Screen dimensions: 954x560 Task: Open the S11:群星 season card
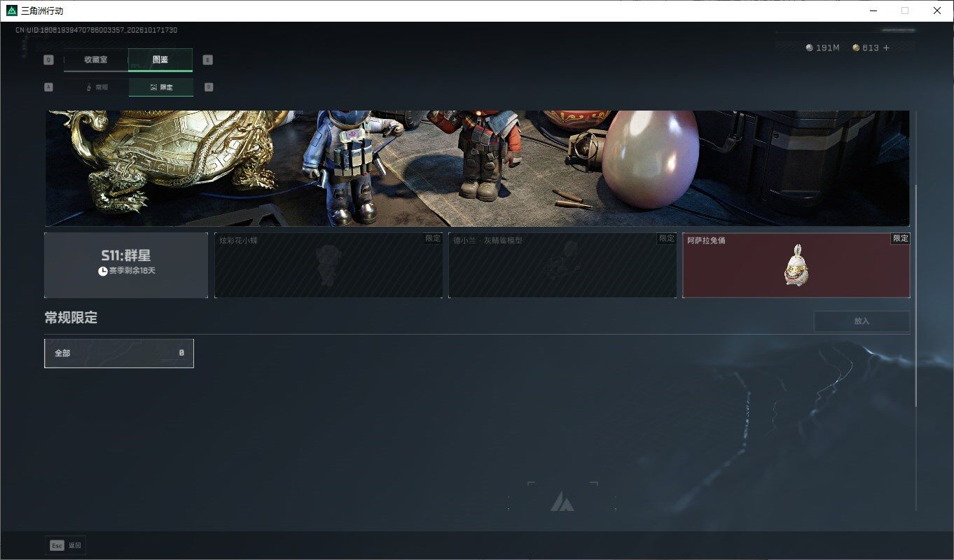[126, 265]
